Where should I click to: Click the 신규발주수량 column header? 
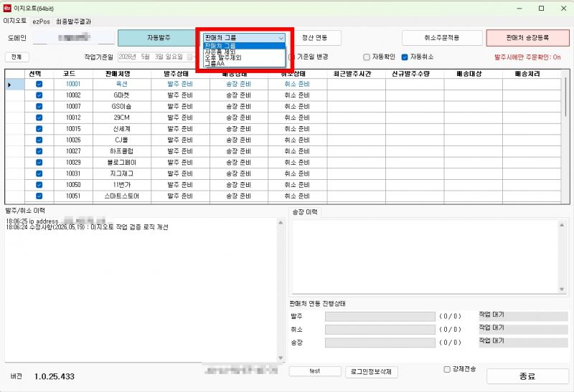tap(415, 74)
